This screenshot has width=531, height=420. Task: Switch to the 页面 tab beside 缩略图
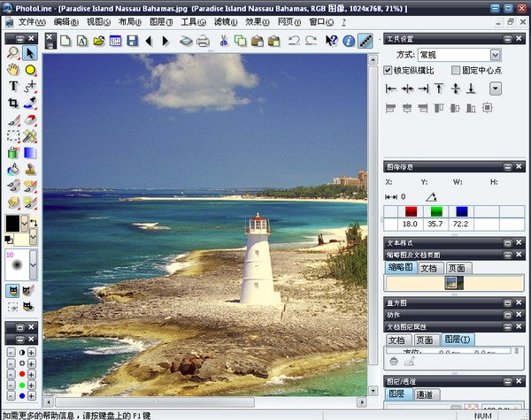click(x=456, y=268)
